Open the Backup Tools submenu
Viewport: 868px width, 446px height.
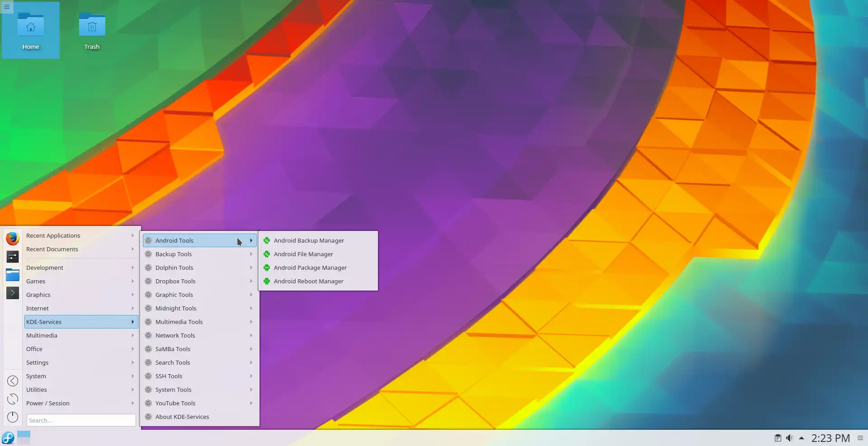200,254
